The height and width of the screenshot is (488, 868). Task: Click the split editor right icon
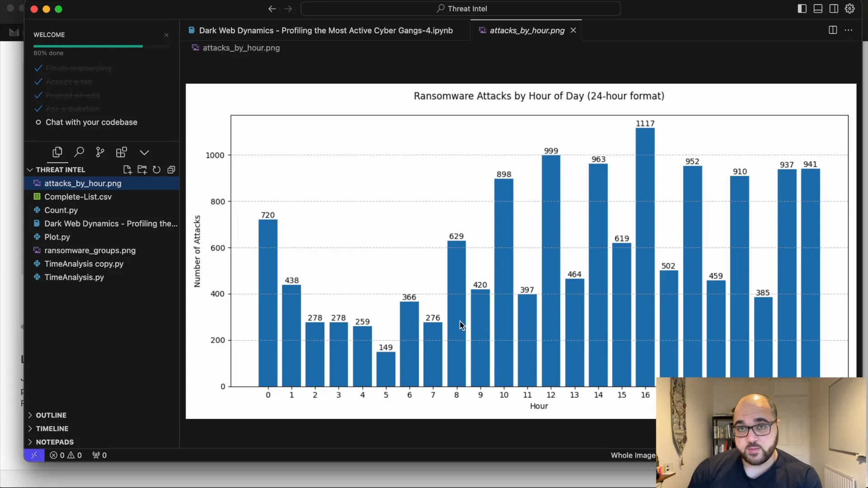click(833, 30)
